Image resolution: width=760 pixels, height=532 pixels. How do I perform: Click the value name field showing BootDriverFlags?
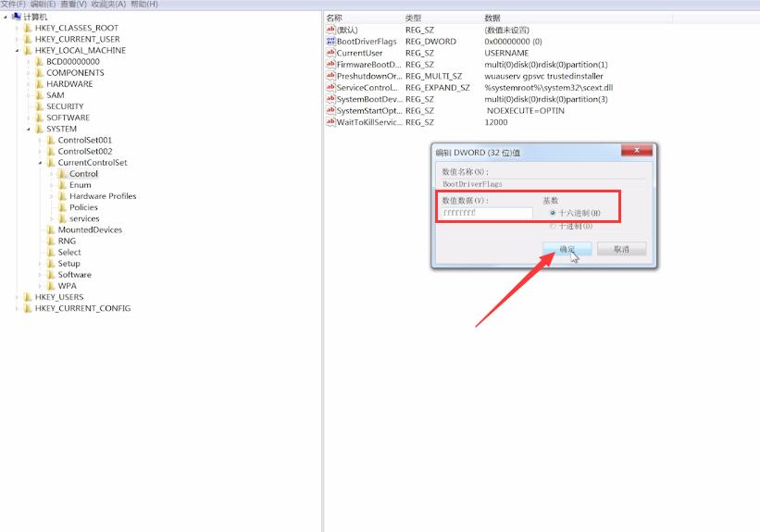543,184
